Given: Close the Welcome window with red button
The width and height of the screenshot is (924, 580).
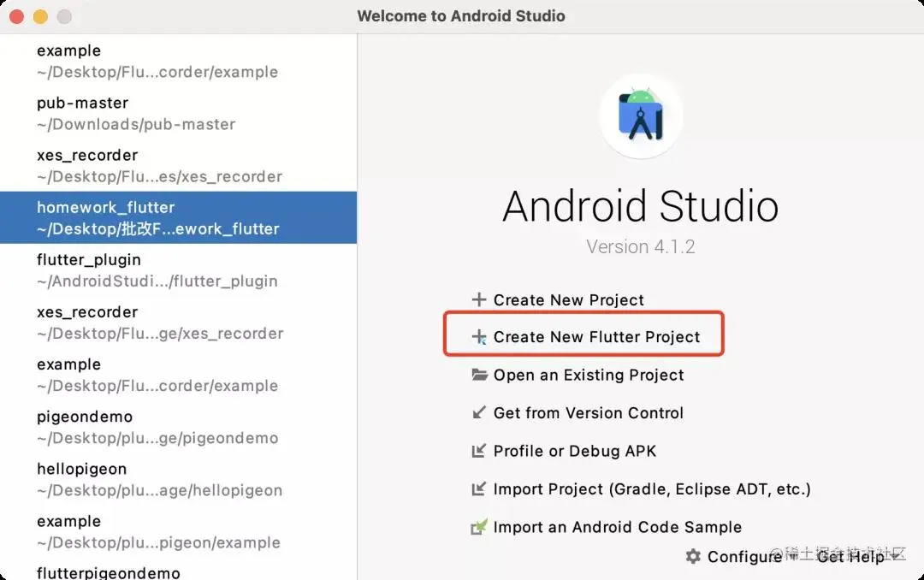Looking at the screenshot, I should click(x=16, y=16).
